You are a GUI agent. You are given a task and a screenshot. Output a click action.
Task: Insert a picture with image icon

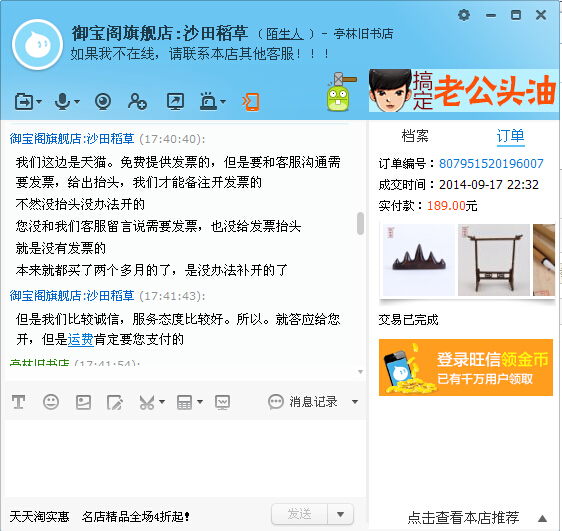coord(83,402)
